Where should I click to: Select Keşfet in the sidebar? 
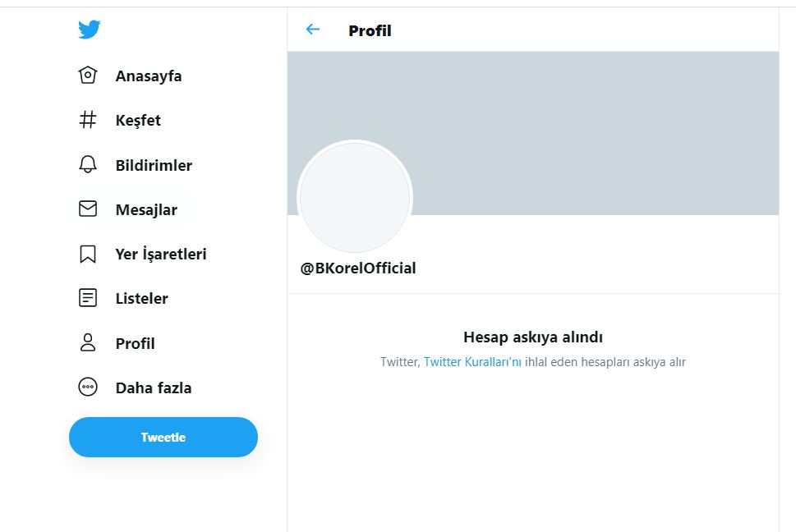tap(138, 121)
